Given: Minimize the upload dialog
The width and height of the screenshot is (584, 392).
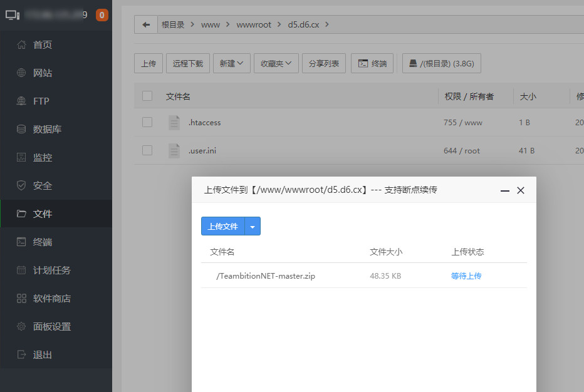Looking at the screenshot, I should point(504,190).
